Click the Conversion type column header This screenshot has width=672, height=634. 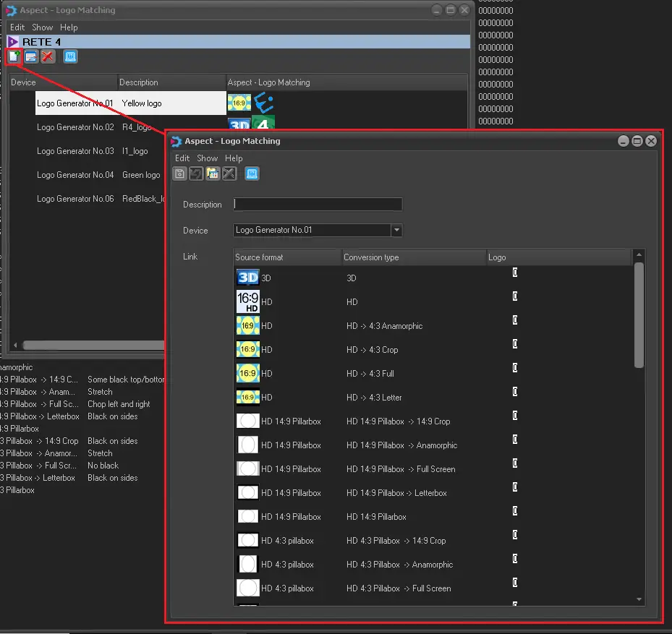click(412, 257)
